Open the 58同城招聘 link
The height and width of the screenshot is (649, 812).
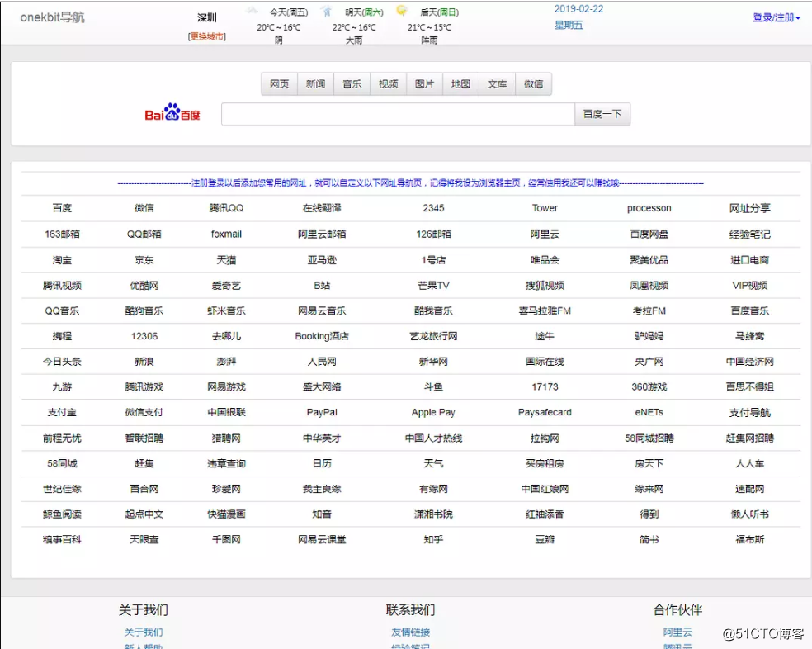click(x=649, y=438)
